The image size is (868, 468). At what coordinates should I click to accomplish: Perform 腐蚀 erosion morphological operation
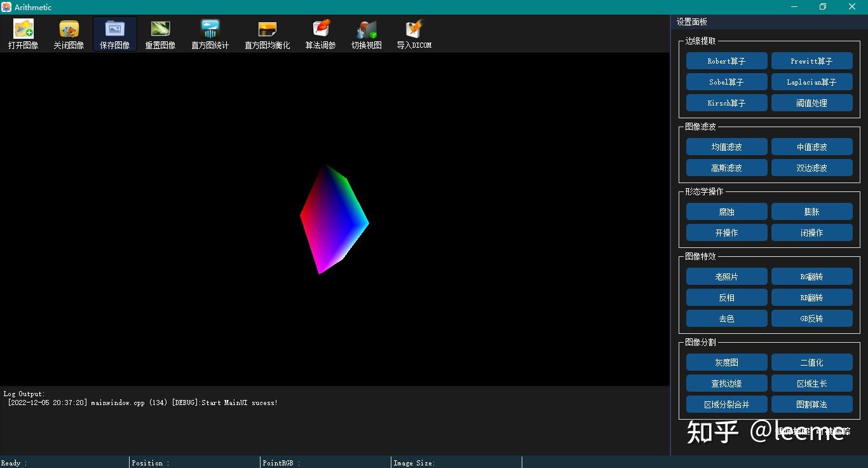[x=726, y=211]
